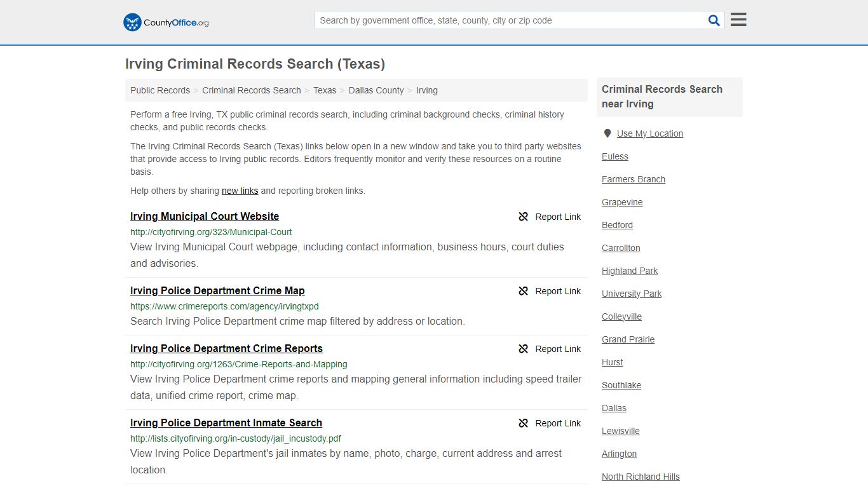Viewport: 868px width, 488px height.
Task: Open Carrollton criminal records link
Action: (621, 248)
